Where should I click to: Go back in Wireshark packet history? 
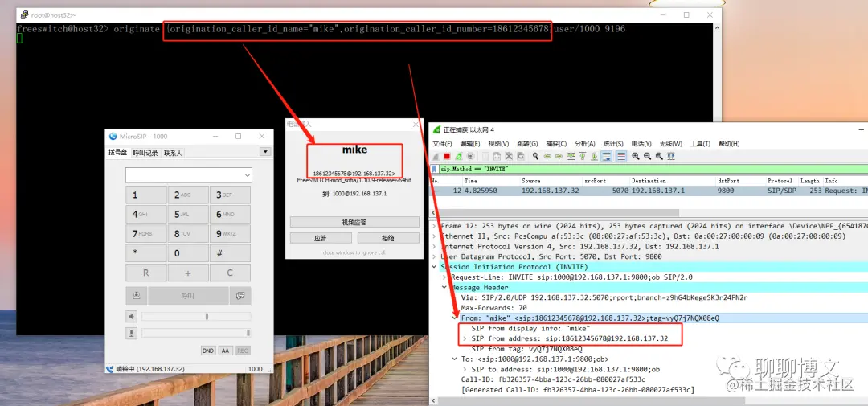(547, 156)
